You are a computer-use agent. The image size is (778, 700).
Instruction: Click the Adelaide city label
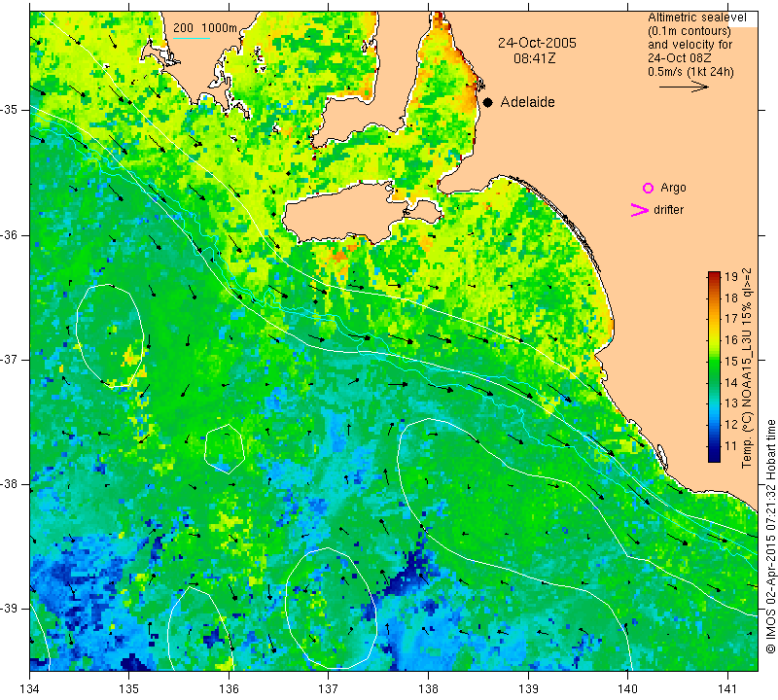[527, 102]
